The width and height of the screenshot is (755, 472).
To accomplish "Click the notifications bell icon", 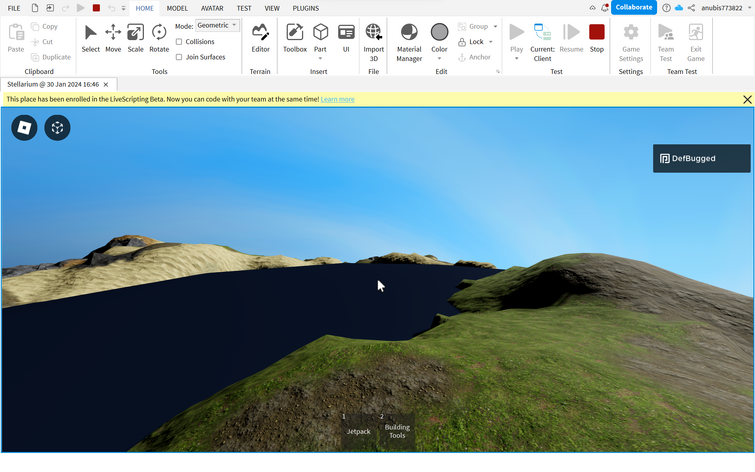I will [605, 8].
